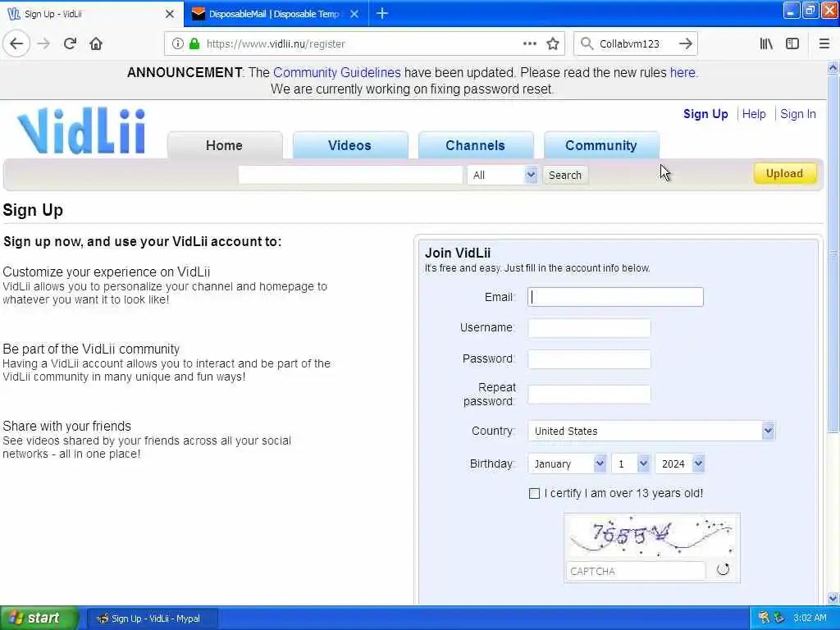Click the Search button

click(564, 176)
